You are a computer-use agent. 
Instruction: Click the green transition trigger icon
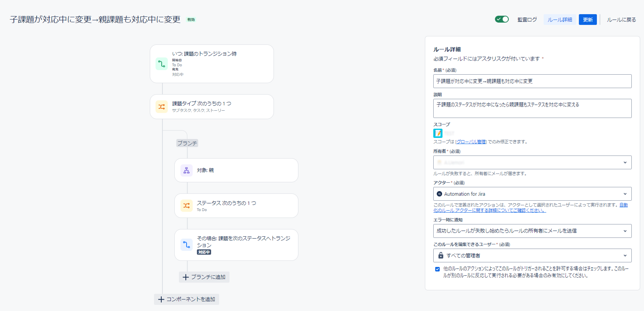(x=161, y=64)
